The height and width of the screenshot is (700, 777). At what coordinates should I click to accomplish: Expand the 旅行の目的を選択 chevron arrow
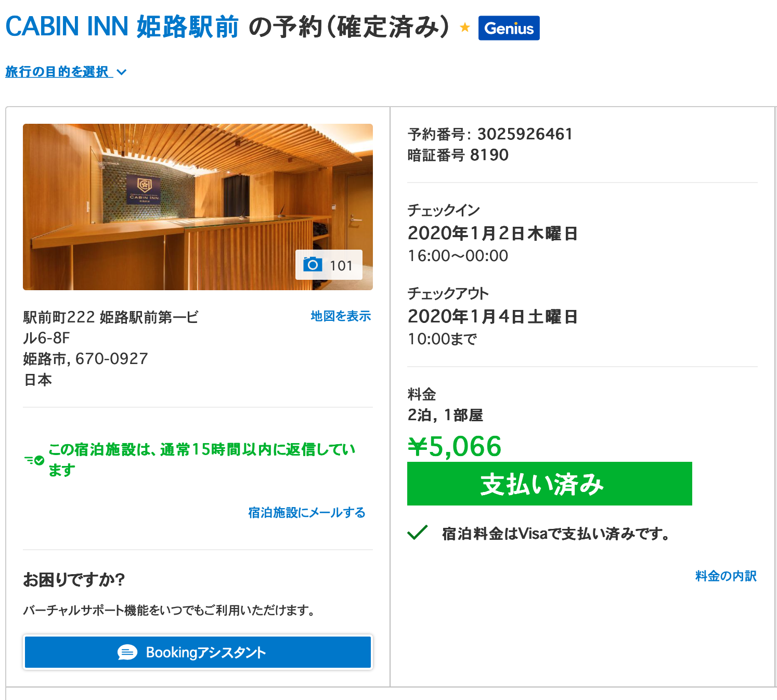[122, 72]
